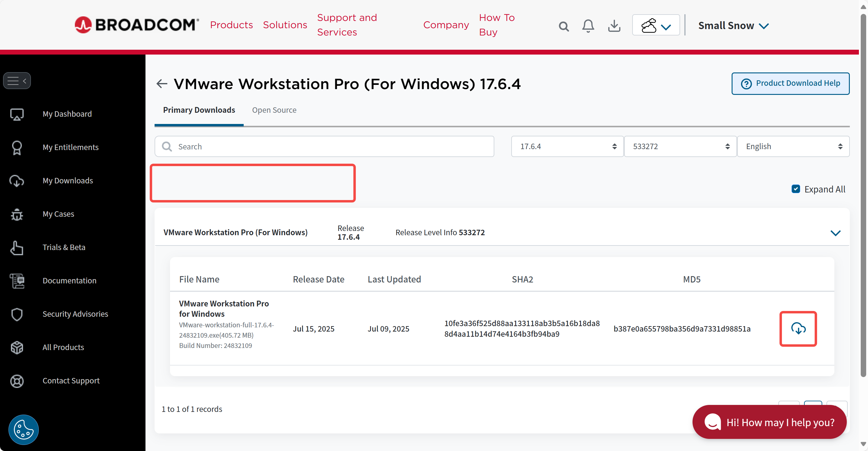Open Security Advisories page
The height and width of the screenshot is (451, 868).
(x=75, y=314)
